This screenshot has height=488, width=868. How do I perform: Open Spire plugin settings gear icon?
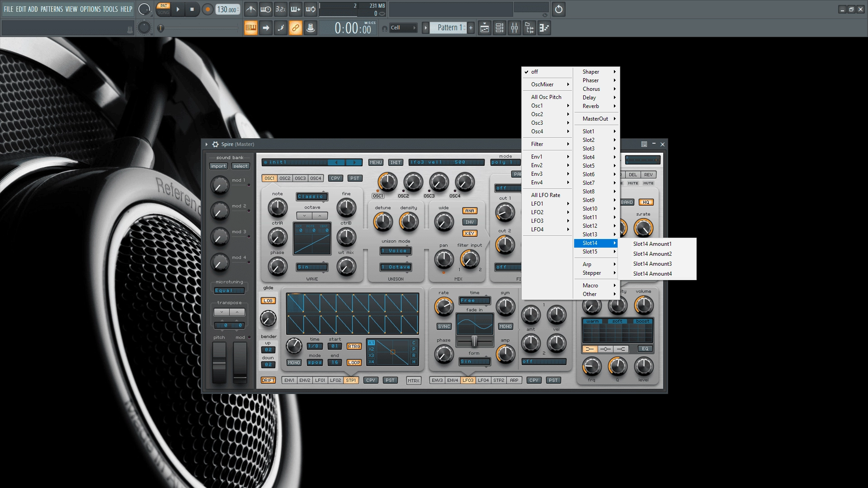click(x=215, y=144)
